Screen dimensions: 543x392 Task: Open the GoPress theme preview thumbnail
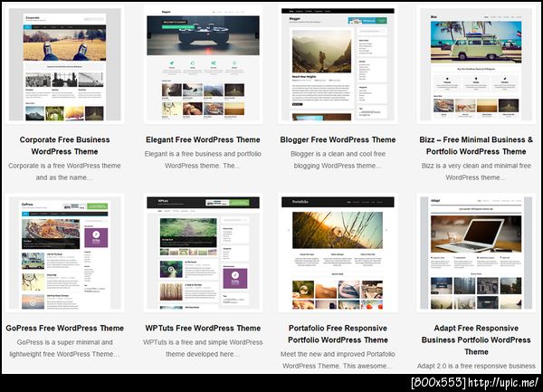point(65,253)
